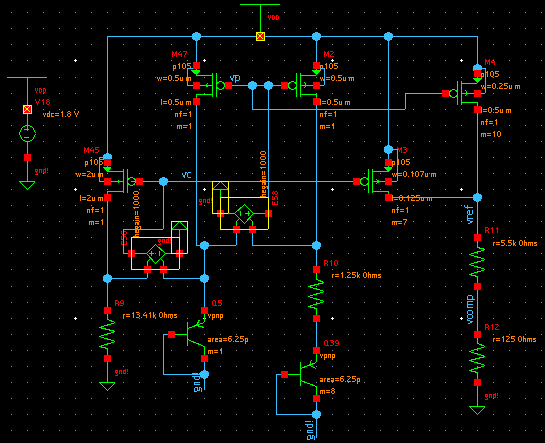Click the VDD pin on the top rail
Screen dimensions: 545x443
pos(260,36)
